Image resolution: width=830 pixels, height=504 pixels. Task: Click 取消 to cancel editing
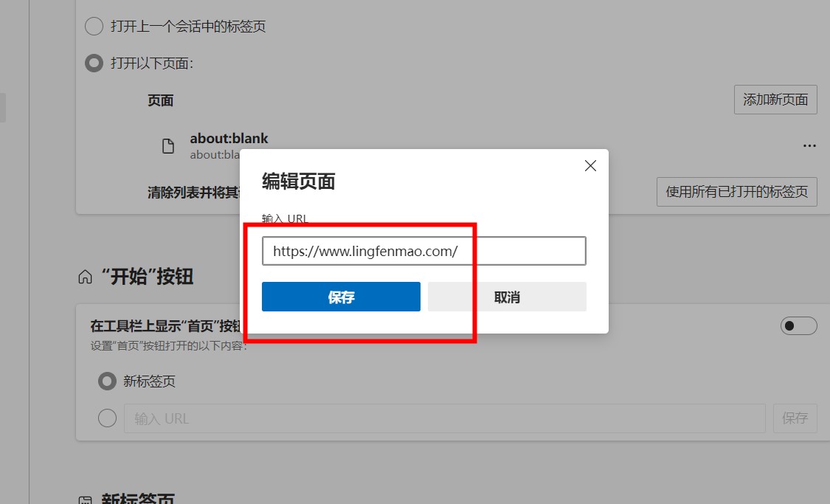tap(507, 297)
